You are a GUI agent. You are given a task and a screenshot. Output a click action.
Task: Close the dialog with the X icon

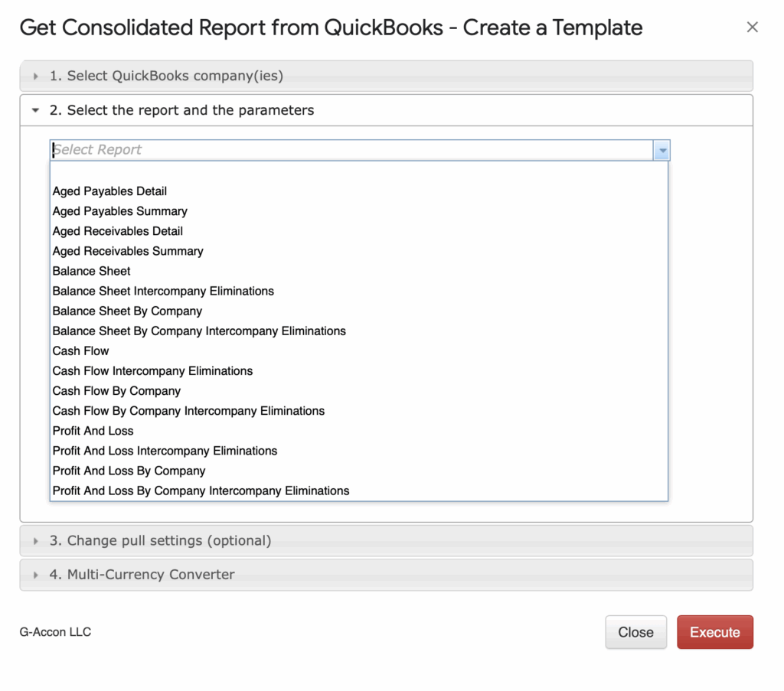(752, 28)
